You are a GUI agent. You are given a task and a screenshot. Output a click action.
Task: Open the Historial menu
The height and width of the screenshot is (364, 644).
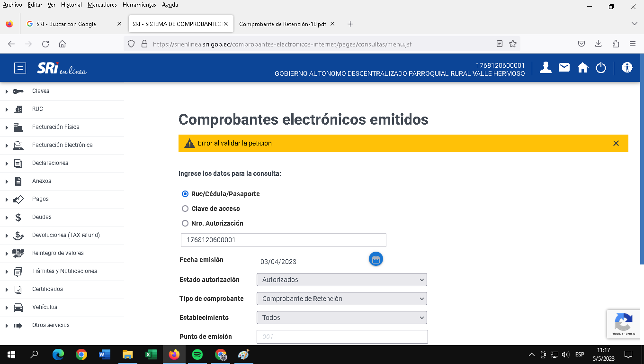(x=71, y=5)
